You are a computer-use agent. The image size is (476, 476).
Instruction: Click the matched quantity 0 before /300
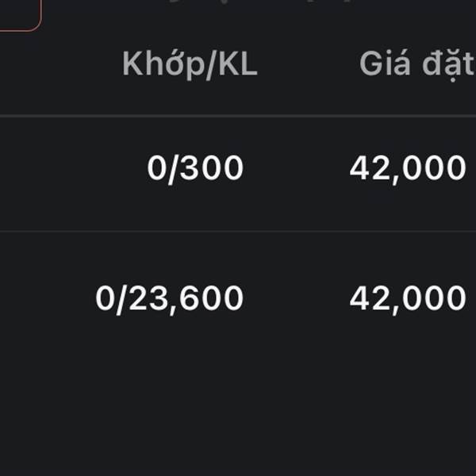click(156, 168)
